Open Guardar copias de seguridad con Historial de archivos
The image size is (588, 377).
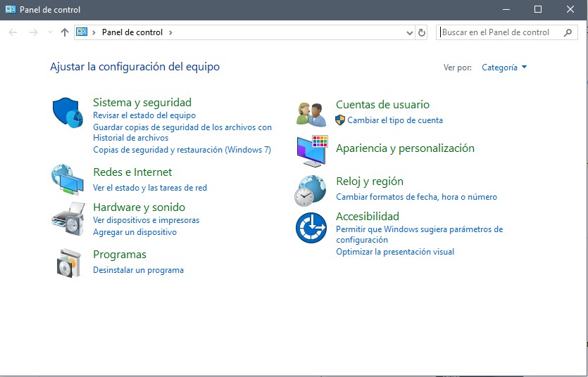[x=182, y=132]
